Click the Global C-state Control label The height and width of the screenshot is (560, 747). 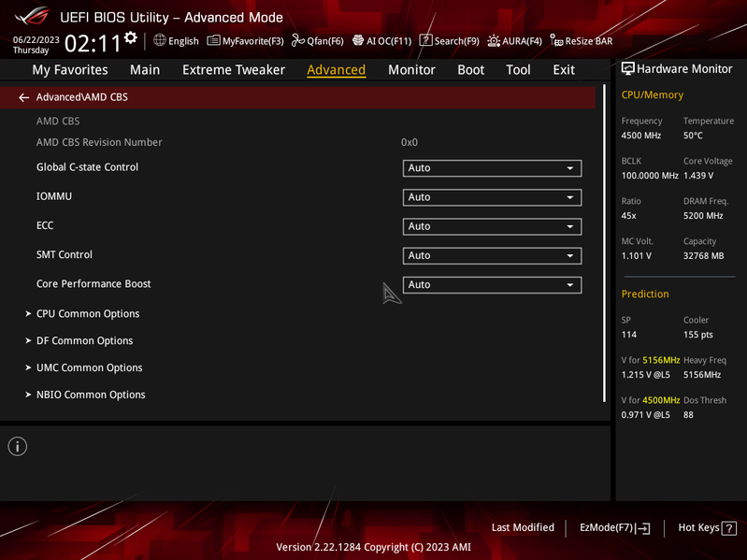(87, 167)
